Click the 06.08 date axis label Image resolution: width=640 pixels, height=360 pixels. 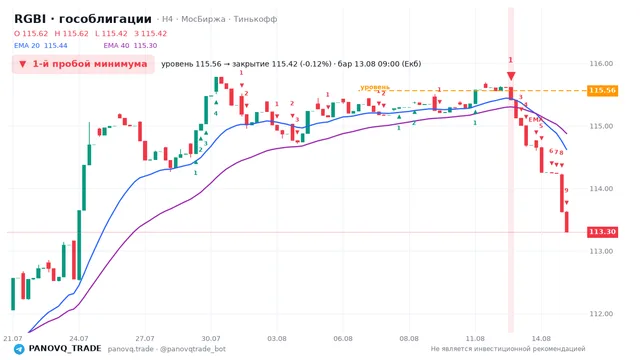coord(343,339)
